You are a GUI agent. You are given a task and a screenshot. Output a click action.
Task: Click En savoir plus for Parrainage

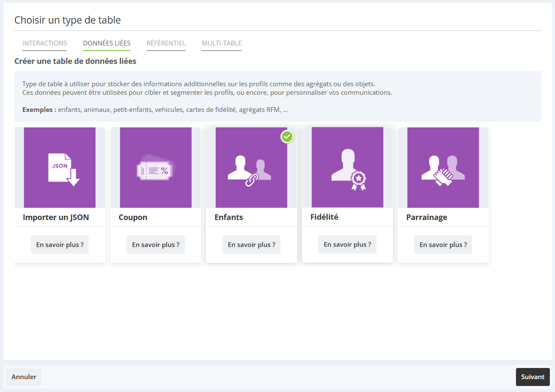[443, 245]
